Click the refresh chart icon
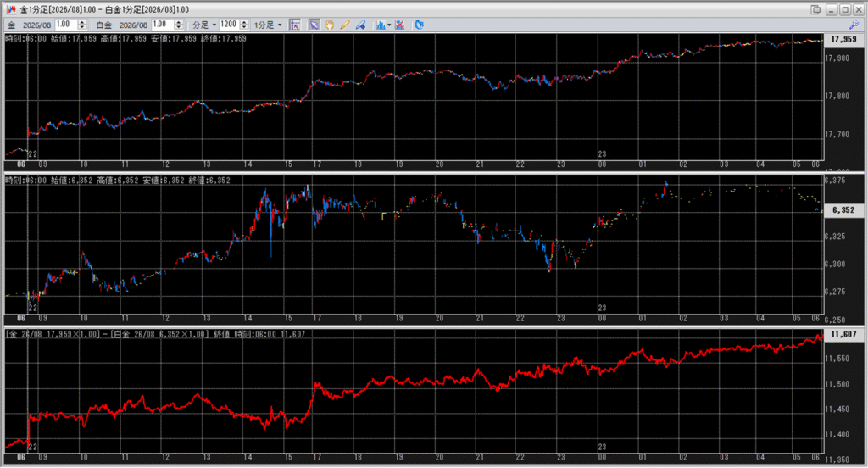The width and height of the screenshot is (868, 468). tap(419, 25)
